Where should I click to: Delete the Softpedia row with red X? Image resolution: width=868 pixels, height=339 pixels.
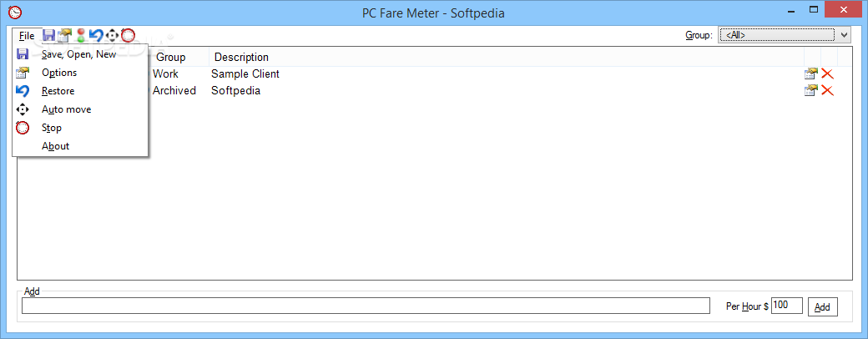(827, 90)
